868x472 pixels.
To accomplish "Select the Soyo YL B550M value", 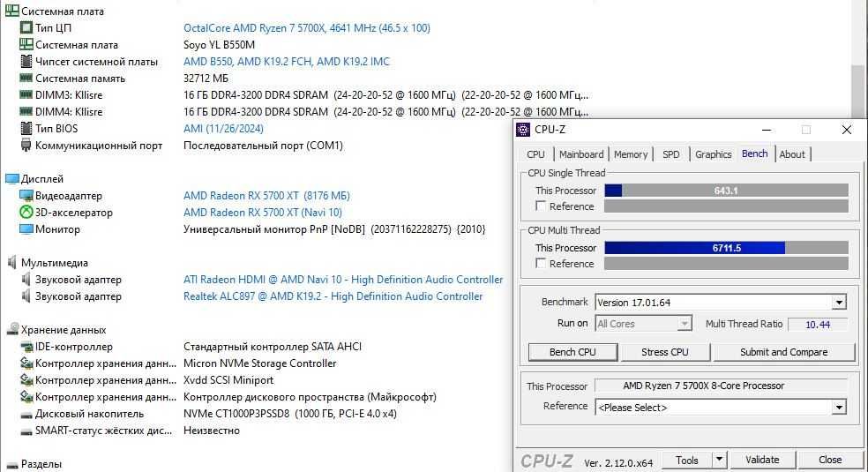I will click(220, 45).
